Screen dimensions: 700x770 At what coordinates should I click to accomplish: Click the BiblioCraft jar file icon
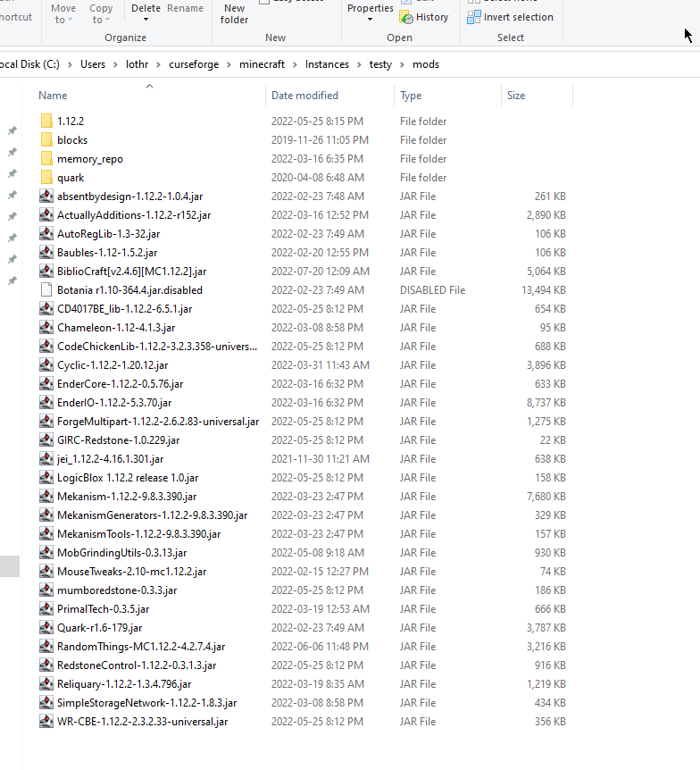[x=46, y=271]
